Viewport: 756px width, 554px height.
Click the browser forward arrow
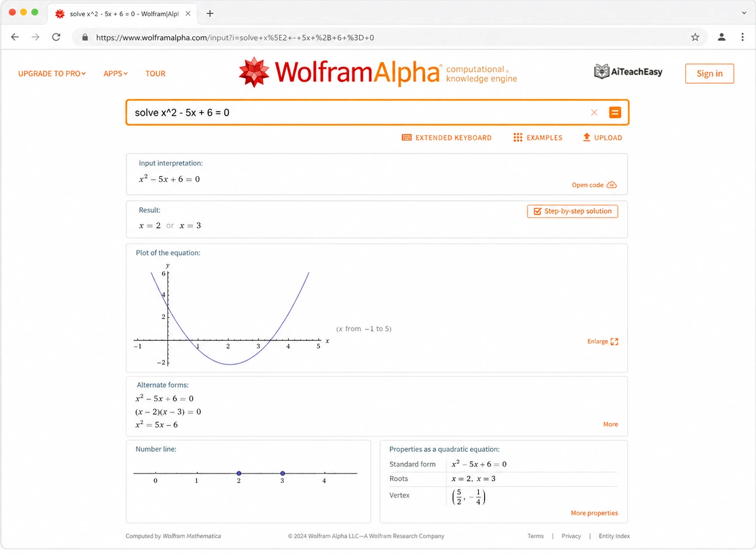(x=35, y=37)
